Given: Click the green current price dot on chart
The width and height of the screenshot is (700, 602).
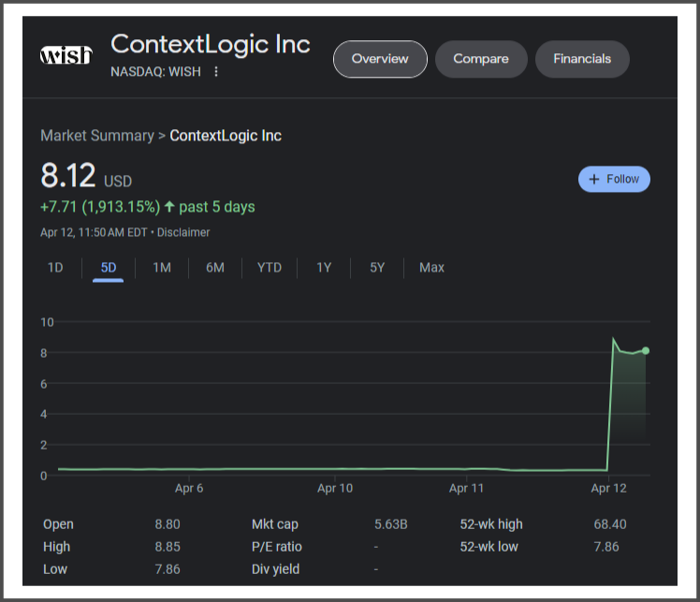Looking at the screenshot, I should pos(646,350).
